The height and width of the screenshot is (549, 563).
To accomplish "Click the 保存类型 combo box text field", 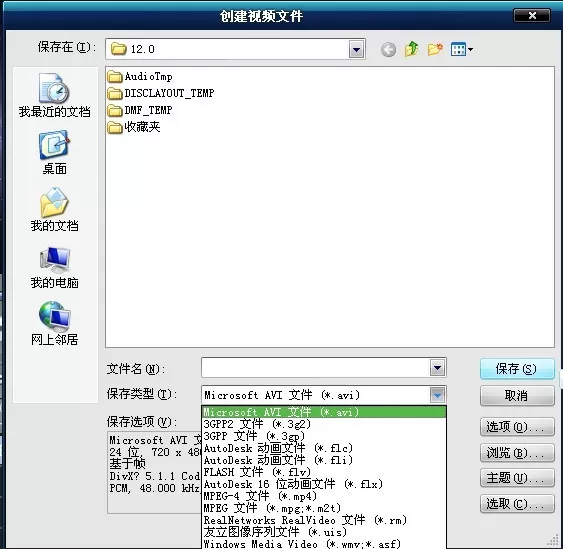I will coord(316,395).
